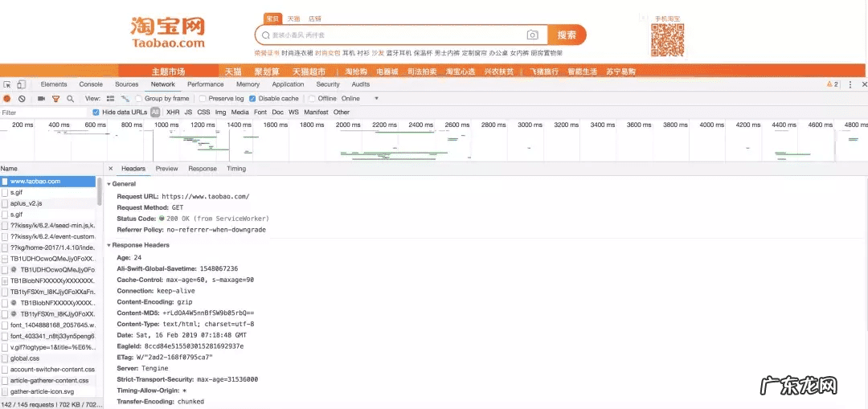Screen dimensions: 868x409
Task: Click the request list vertical scrollbar
Action: (x=100, y=190)
